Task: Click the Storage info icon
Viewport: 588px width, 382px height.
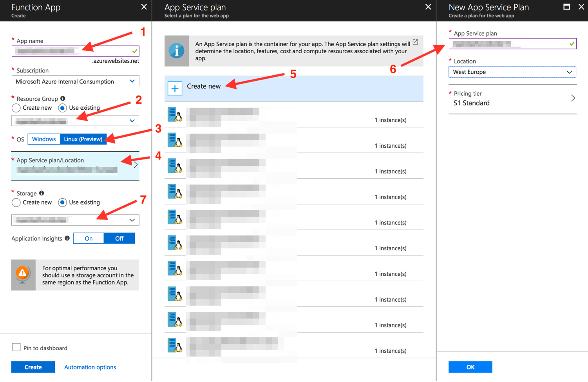Action: tap(42, 193)
